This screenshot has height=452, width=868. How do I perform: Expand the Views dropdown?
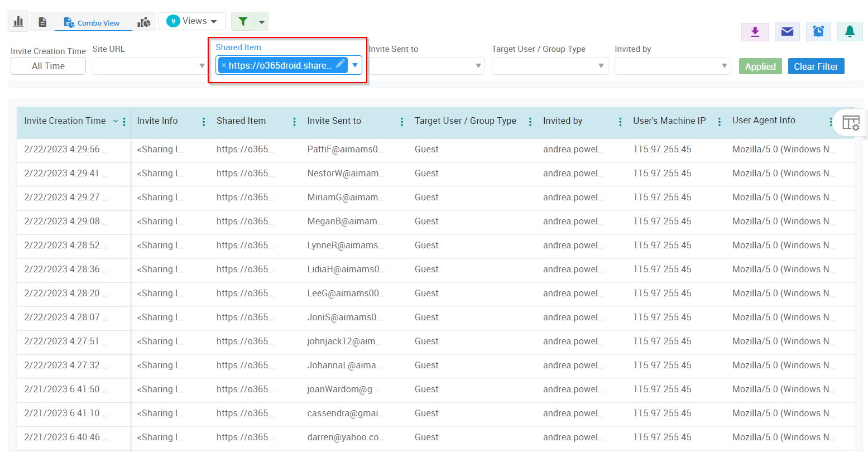(x=192, y=21)
